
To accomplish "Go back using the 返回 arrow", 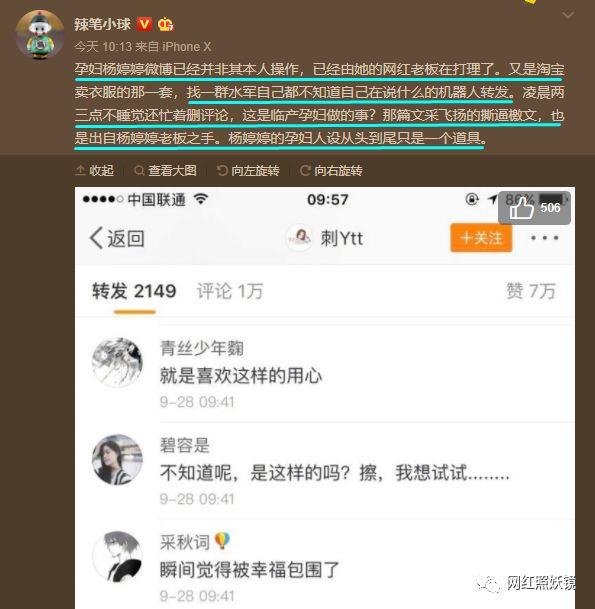I will [x=117, y=238].
